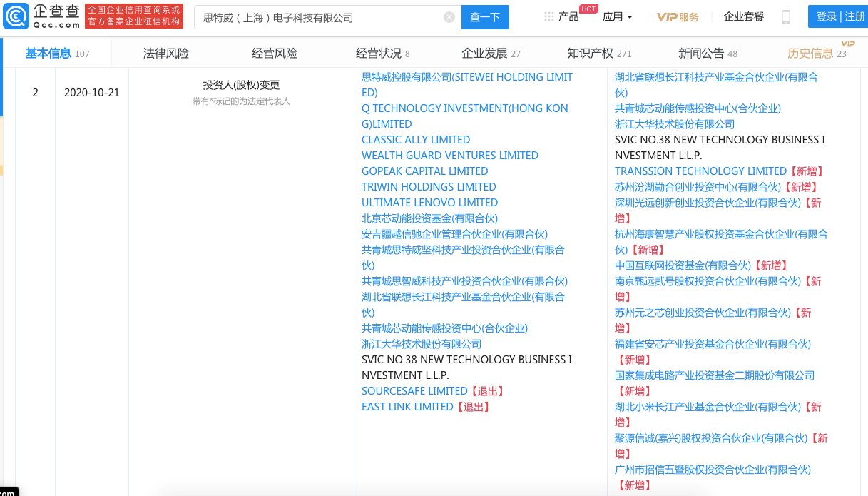Click the nine-dot grid icon beside 产品
This screenshot has width=868, height=496.
click(549, 16)
